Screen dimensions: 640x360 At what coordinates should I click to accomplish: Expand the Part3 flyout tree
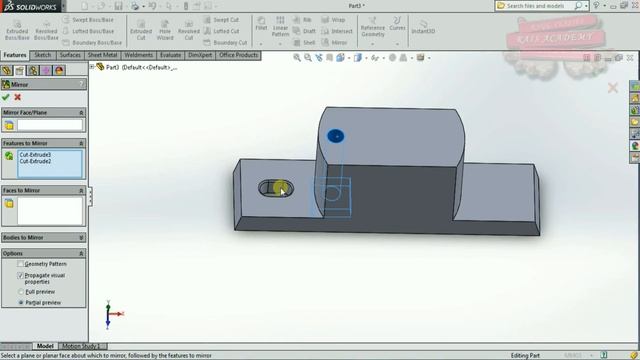(92, 67)
